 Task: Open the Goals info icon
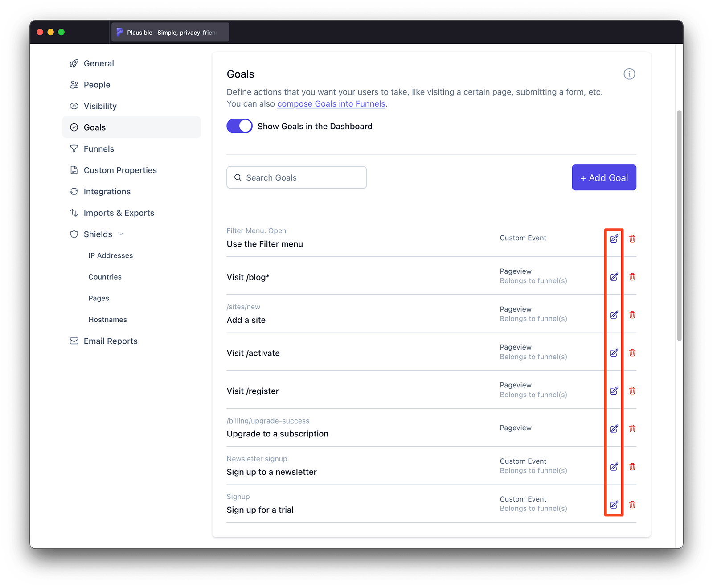[629, 74]
